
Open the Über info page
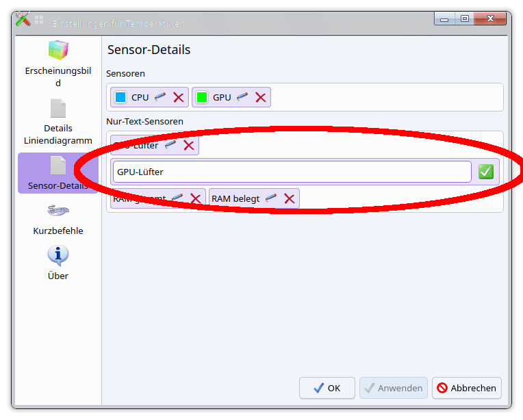(x=58, y=263)
